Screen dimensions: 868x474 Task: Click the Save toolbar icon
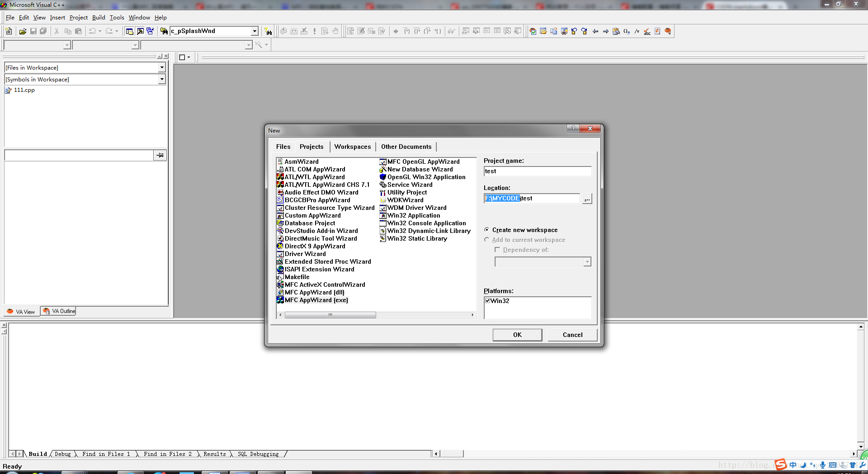[x=33, y=31]
